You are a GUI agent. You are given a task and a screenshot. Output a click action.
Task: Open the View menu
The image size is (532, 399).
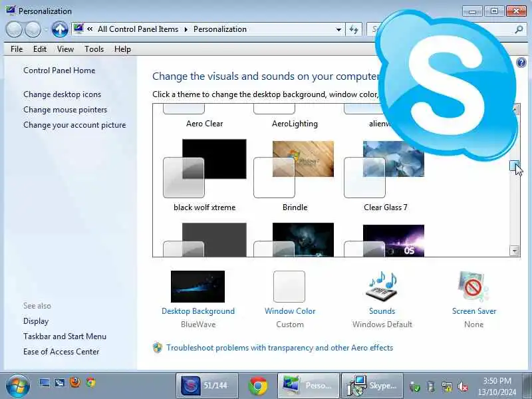click(x=65, y=49)
